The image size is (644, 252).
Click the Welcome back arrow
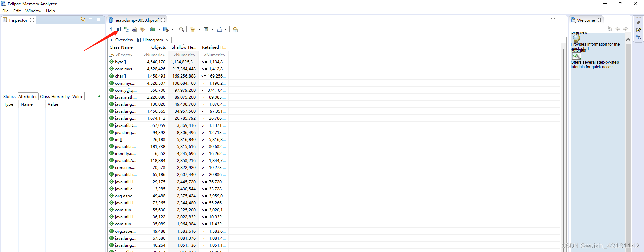click(618, 29)
